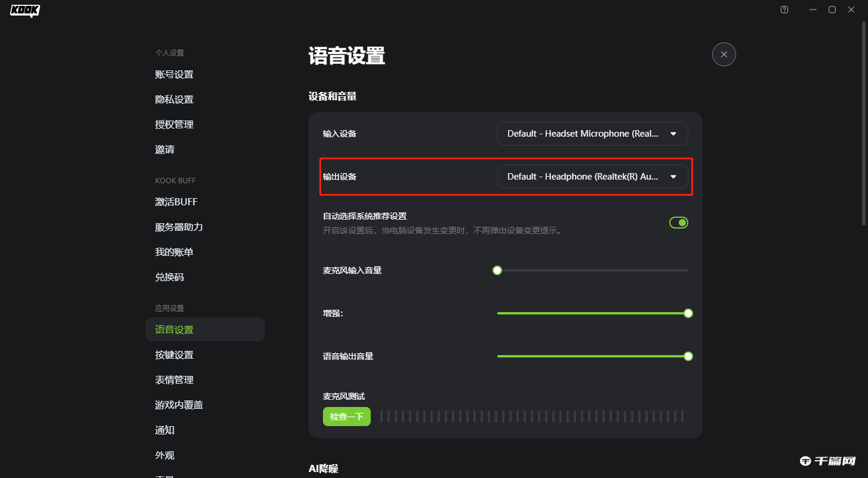Open the 输出设备 device dropdown
The image size is (868, 478).
click(593, 176)
